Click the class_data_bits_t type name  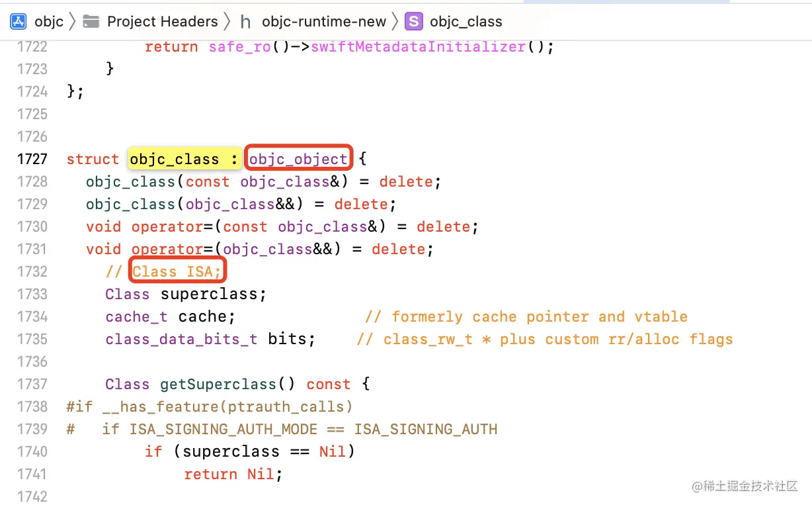181,339
